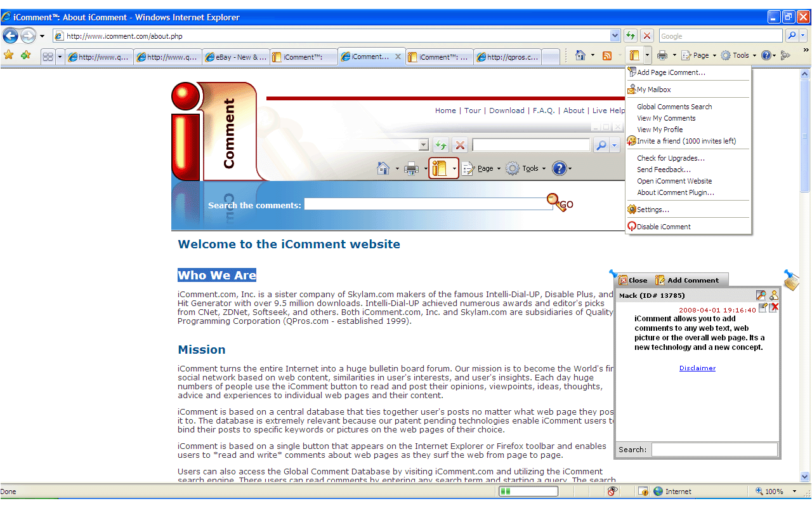This screenshot has width=812, height=508.
Task: Select Add Page iComment menu item
Action: click(688, 72)
